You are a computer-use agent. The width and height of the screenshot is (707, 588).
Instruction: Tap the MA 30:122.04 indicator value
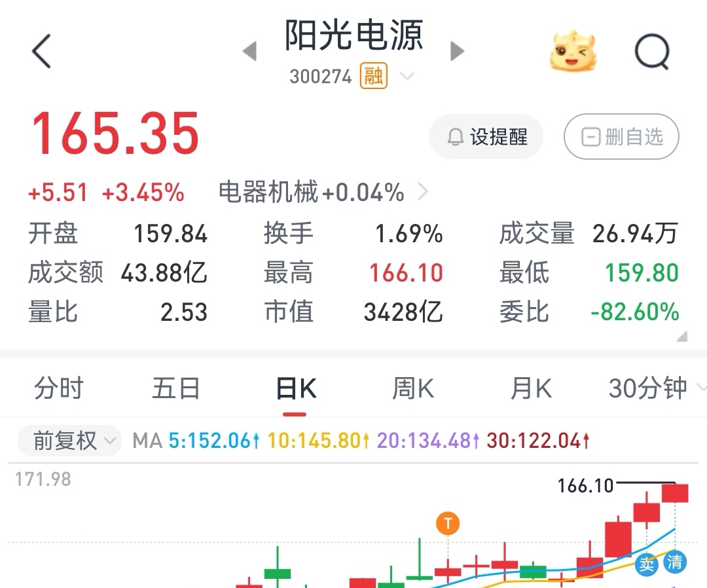coord(538,441)
